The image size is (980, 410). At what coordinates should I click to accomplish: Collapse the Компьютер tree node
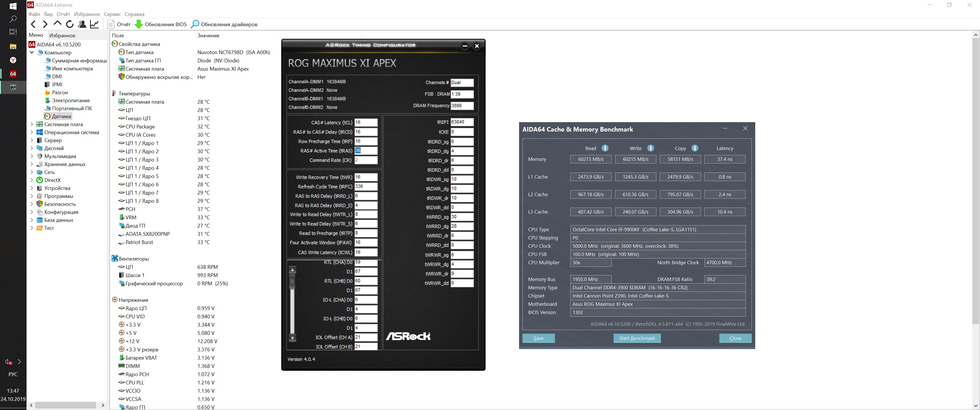(x=32, y=52)
